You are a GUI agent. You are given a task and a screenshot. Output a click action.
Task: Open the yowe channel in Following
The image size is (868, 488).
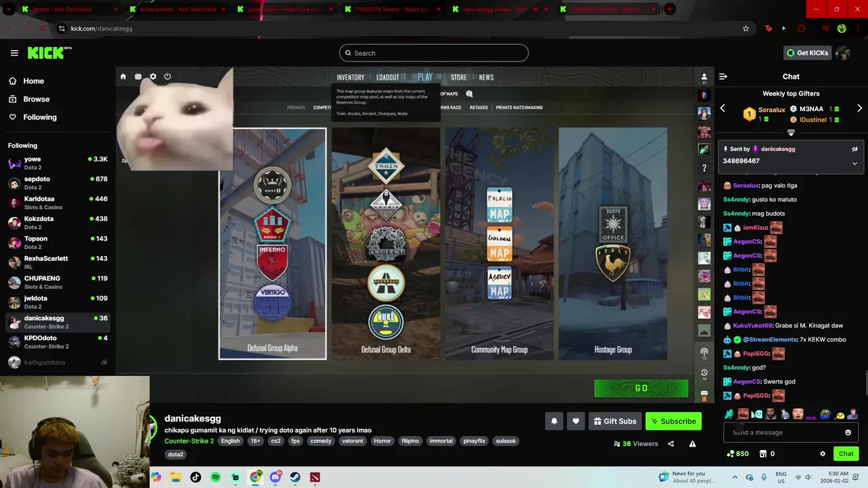tap(58, 163)
